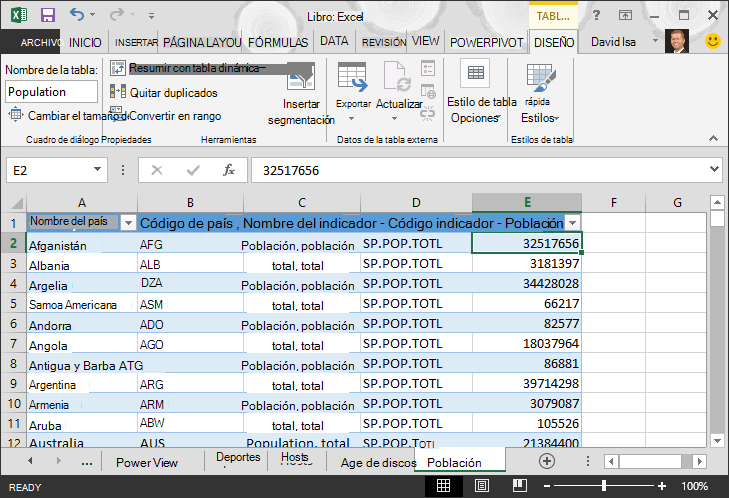The width and height of the screenshot is (729, 498).
Task: Go to next sheet with right arrow
Action: (x=59, y=461)
